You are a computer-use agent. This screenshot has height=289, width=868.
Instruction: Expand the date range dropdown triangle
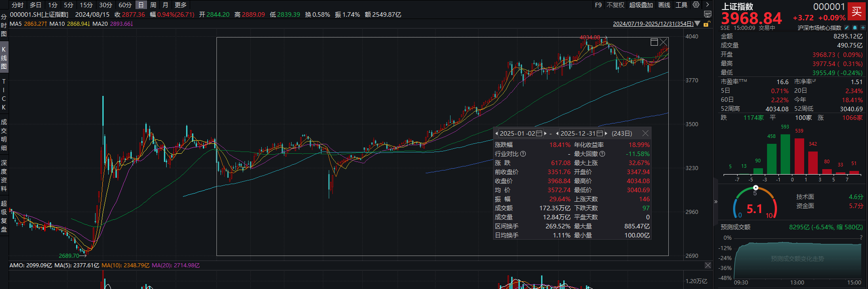[x=697, y=24]
